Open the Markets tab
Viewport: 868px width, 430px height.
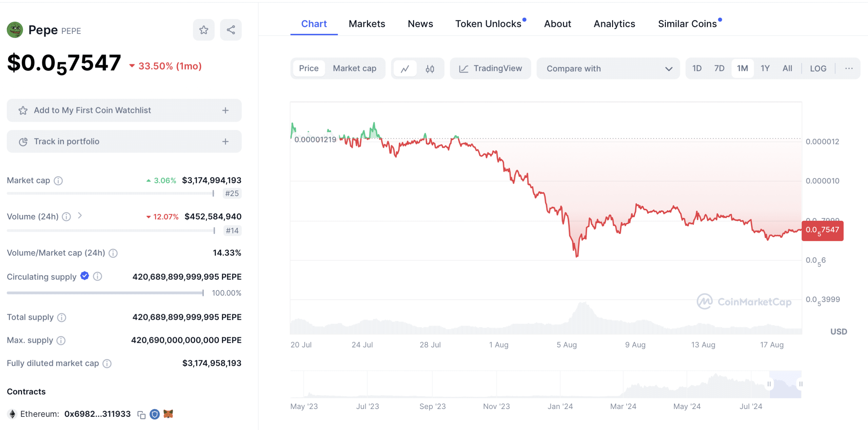tap(367, 24)
